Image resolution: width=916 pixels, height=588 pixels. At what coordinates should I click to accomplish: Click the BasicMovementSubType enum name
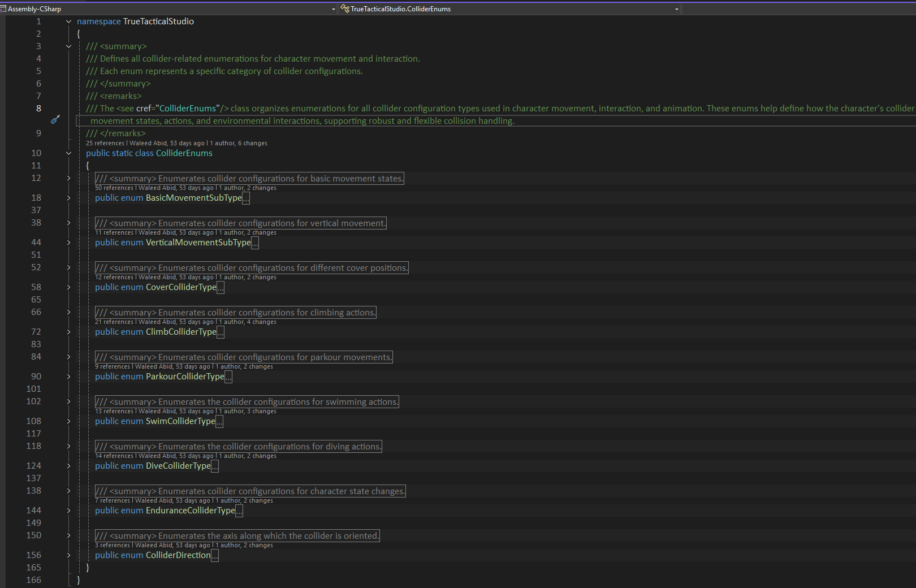(x=194, y=198)
